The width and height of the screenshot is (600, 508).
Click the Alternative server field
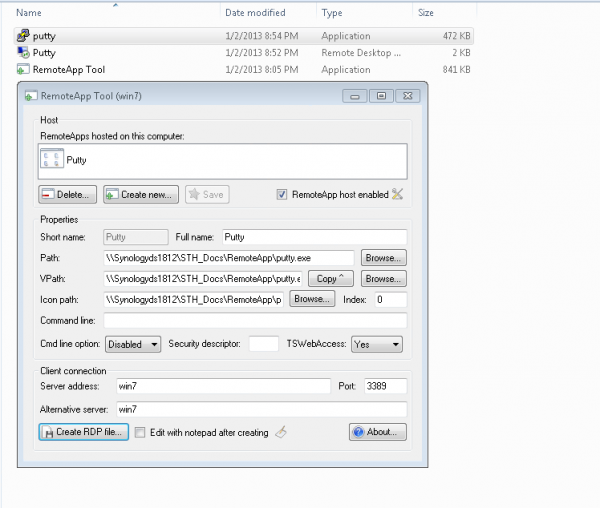pos(261,409)
